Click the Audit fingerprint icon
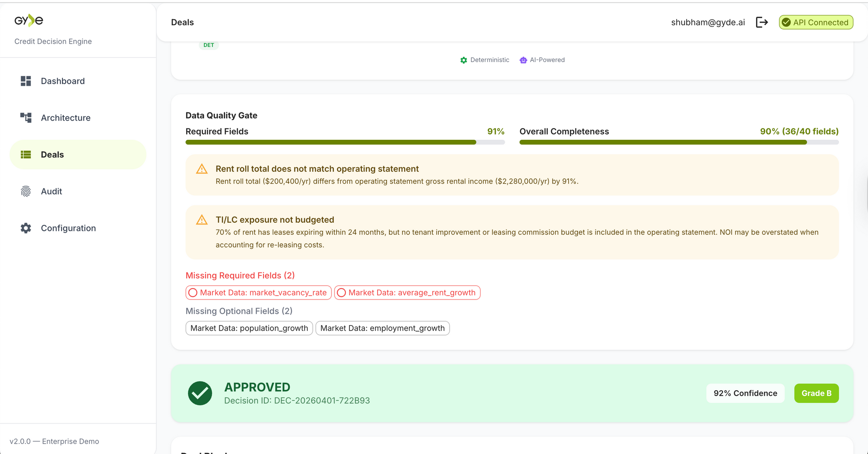Image resolution: width=868 pixels, height=454 pixels. [x=26, y=191]
